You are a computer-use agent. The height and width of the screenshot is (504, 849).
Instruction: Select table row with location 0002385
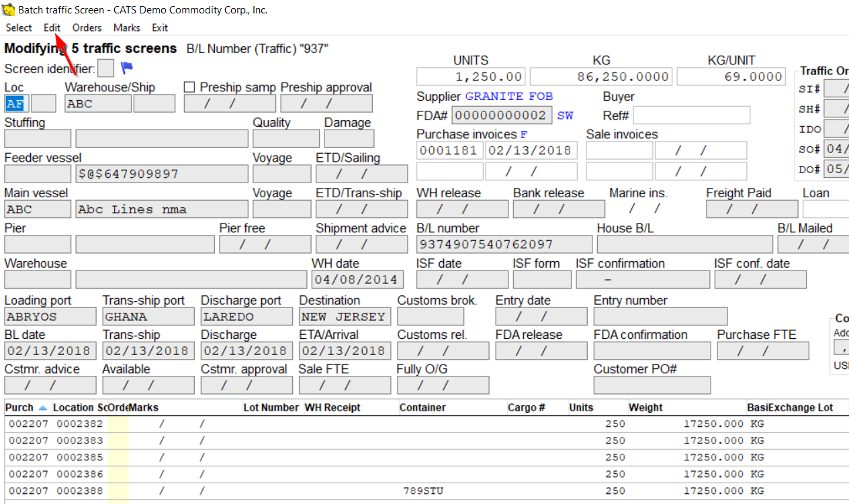427,458
